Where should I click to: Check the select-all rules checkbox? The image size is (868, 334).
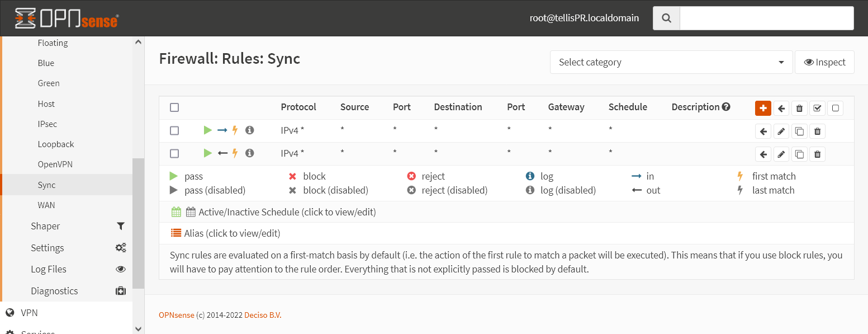click(x=174, y=107)
